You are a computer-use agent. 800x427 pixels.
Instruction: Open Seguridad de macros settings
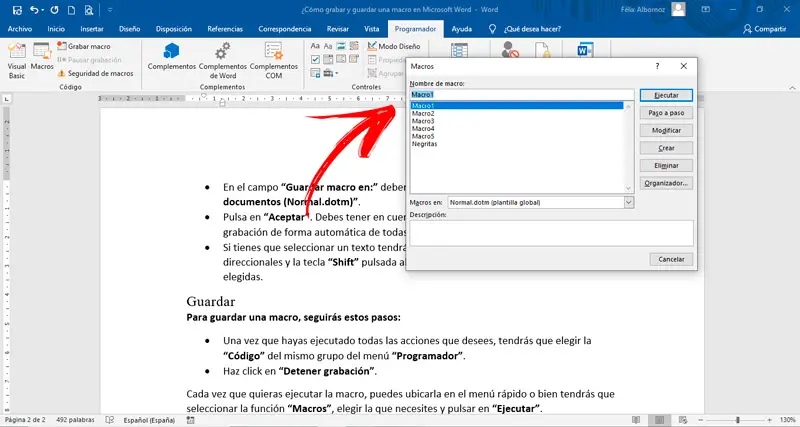coord(95,73)
